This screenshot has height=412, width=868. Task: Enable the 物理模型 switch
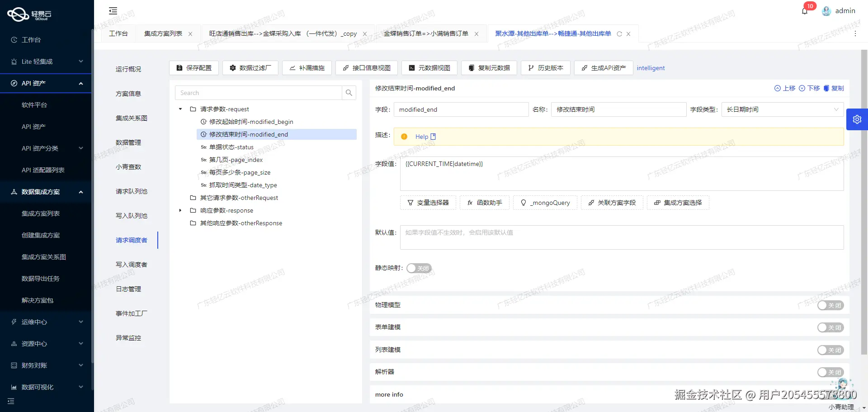coord(830,305)
